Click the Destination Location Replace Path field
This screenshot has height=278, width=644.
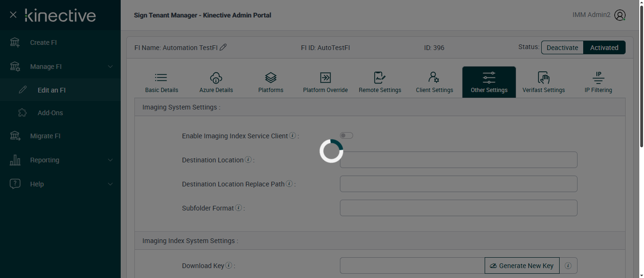pos(458,184)
